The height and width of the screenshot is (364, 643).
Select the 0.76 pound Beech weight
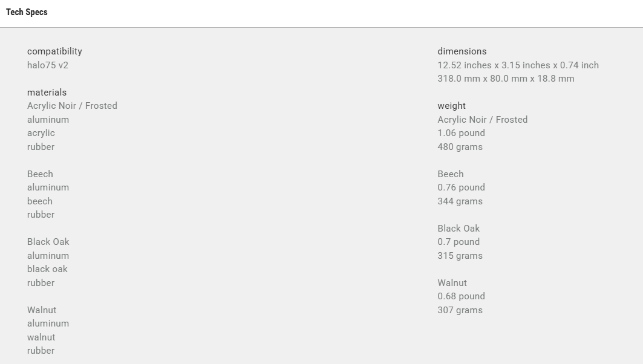(461, 187)
